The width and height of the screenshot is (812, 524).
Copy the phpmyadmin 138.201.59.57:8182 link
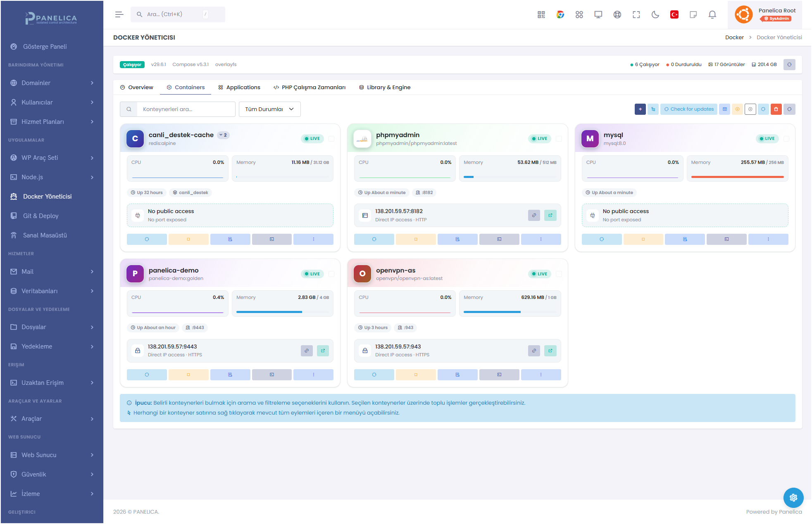tap(534, 215)
